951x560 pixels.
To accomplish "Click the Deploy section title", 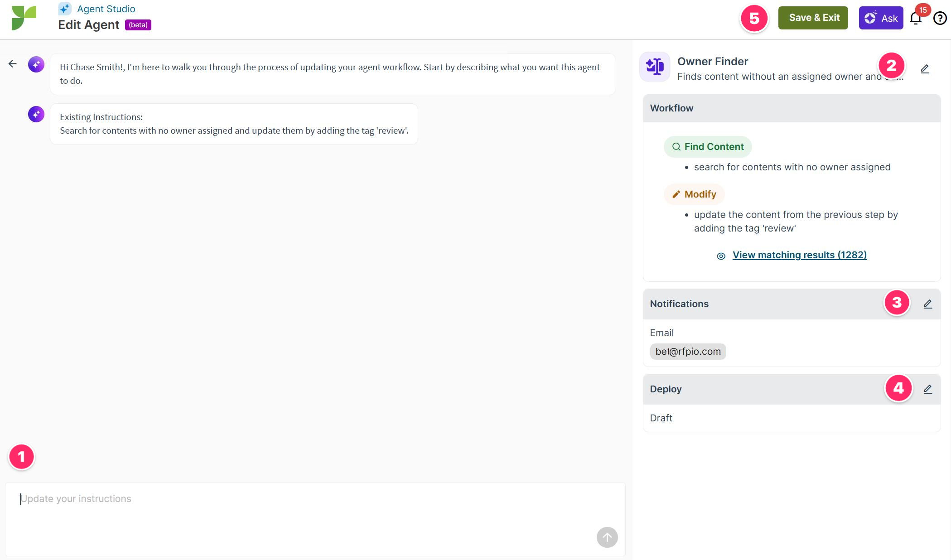I will [666, 389].
